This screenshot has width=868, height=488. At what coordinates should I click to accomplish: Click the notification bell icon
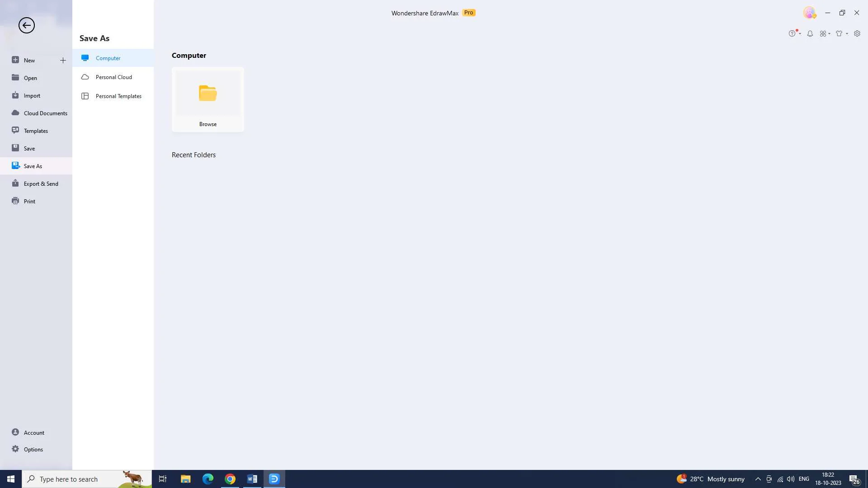(x=810, y=33)
